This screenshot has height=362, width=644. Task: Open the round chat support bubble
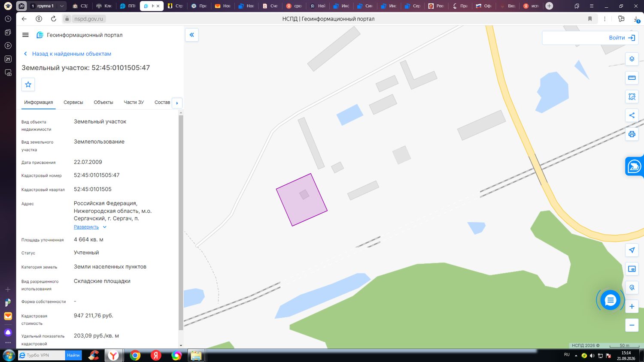(610, 300)
